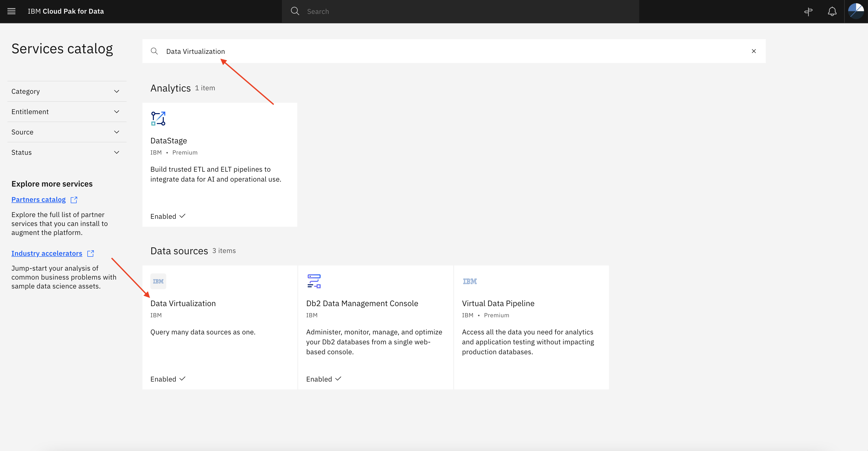868x451 pixels.
Task: Click the 'Explore more services' heading
Action: 52,184
